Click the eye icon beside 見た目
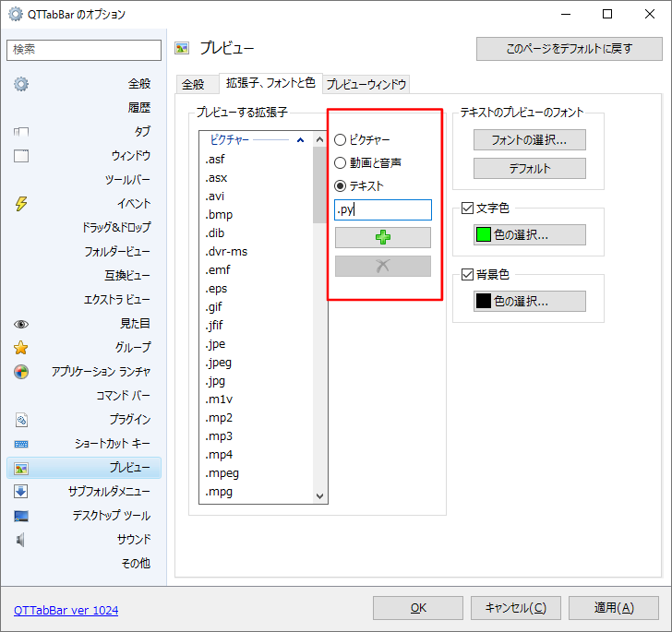 coord(21,325)
